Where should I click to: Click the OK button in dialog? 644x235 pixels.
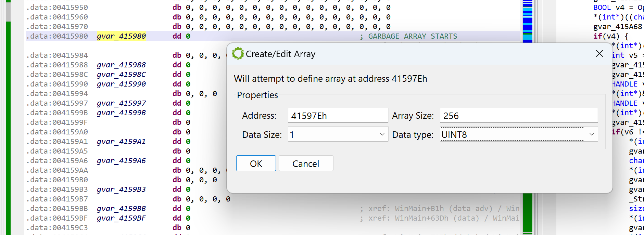pos(256,164)
